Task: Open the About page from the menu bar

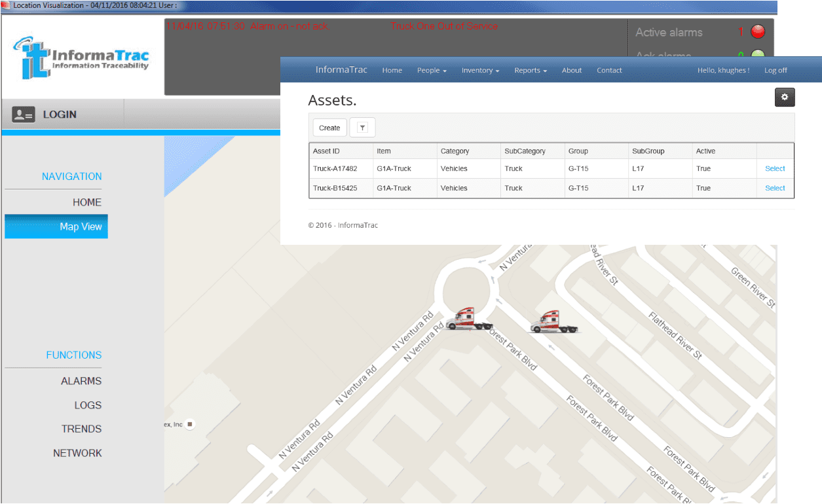Action: click(571, 70)
